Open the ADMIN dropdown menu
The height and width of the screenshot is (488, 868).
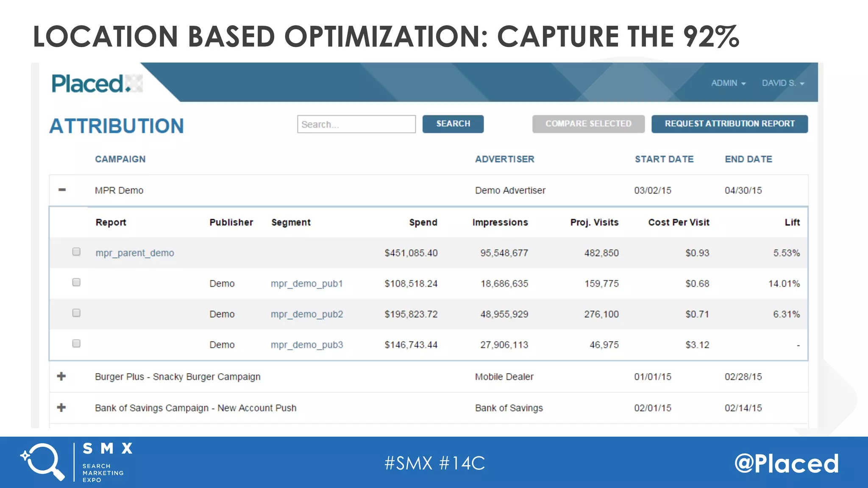[x=728, y=83]
